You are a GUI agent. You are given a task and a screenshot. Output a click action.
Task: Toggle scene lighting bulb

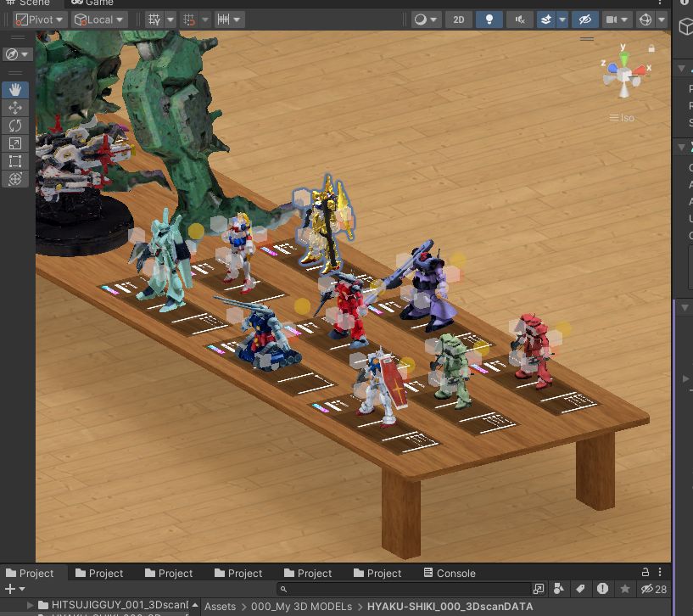click(x=489, y=20)
